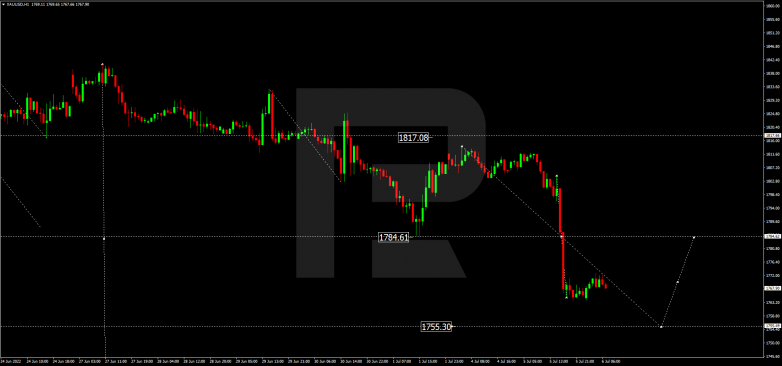Click the 1784.61 price label

[393, 237]
